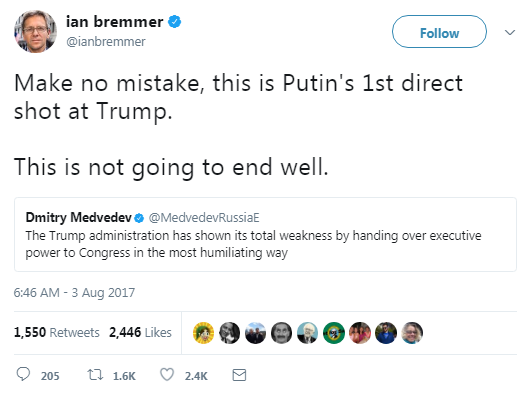
Task: Click the last liker avatar in row
Action: [412, 333]
